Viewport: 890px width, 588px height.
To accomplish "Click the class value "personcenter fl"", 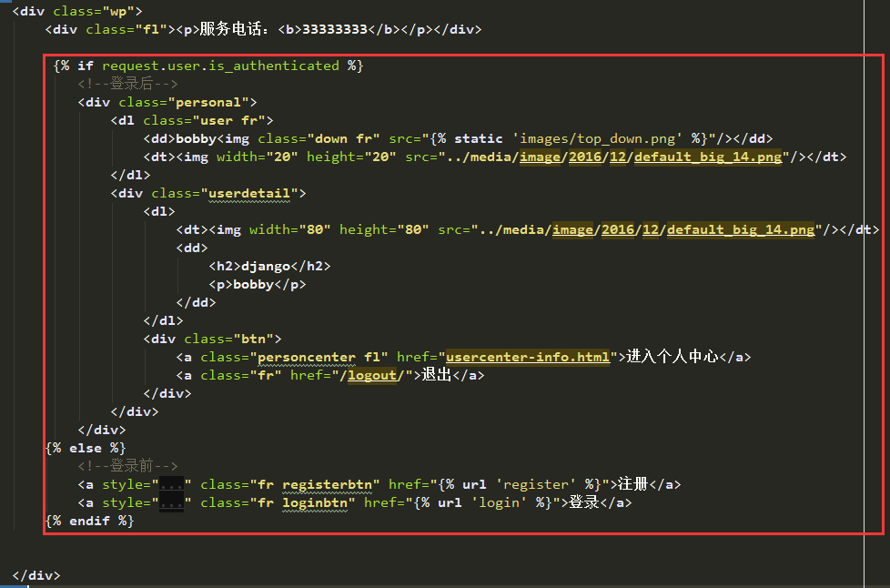I will pos(319,357).
